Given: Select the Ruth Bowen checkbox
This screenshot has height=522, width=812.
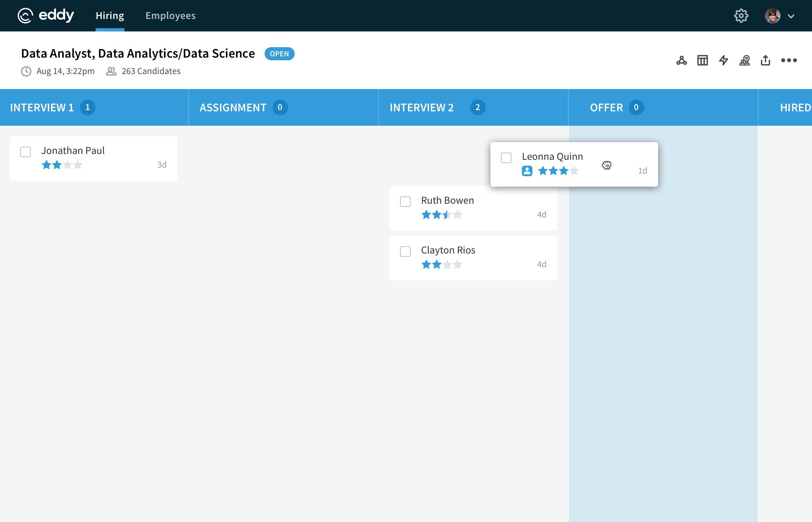Looking at the screenshot, I should click(x=405, y=202).
